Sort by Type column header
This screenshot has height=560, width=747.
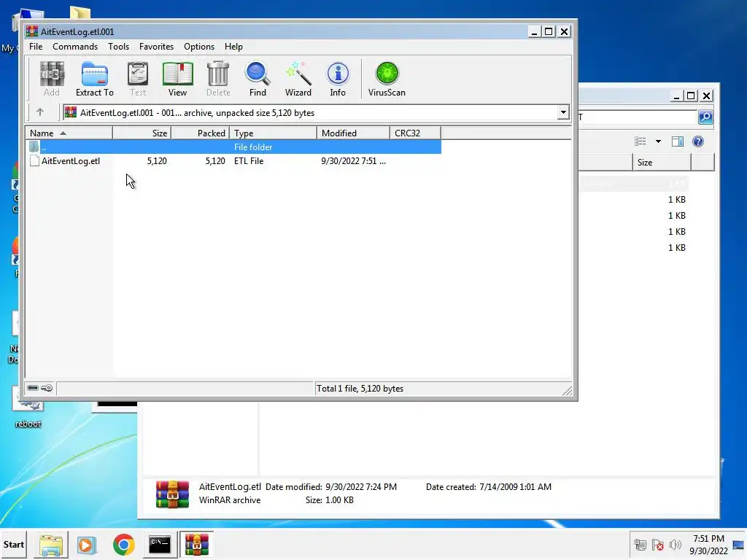(273, 133)
